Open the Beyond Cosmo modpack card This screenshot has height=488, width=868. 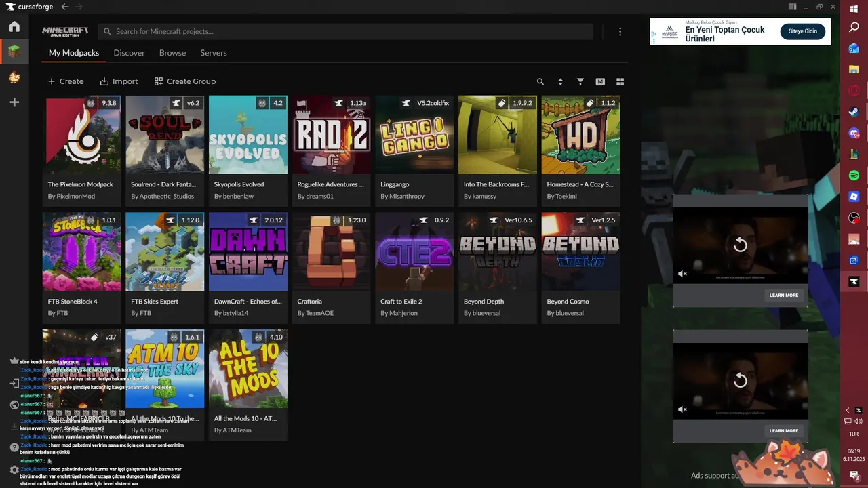[x=580, y=268]
